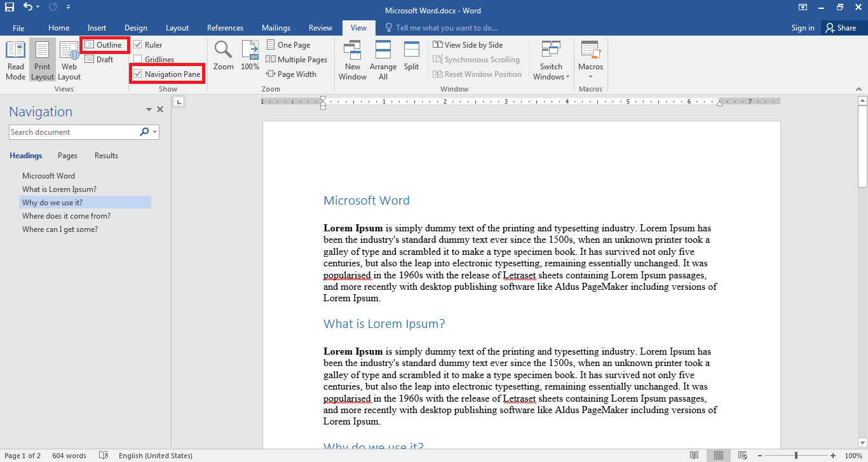
Task: Toggle the Gridlines checkbox
Action: [x=137, y=59]
